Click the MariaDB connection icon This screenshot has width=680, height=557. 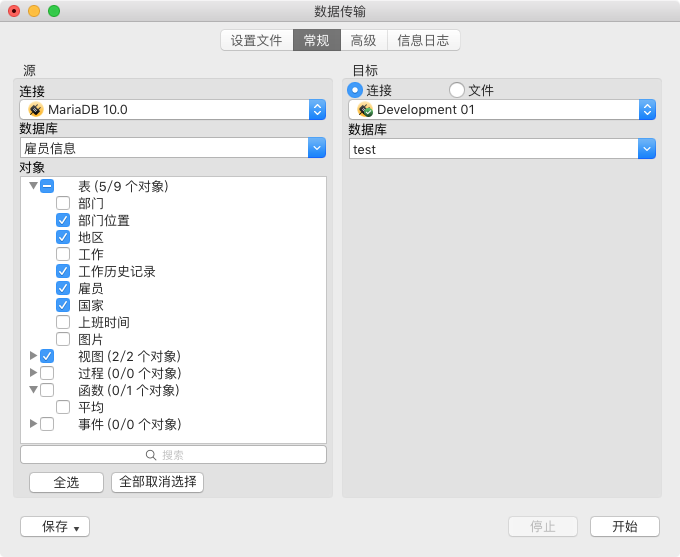[x=36, y=109]
